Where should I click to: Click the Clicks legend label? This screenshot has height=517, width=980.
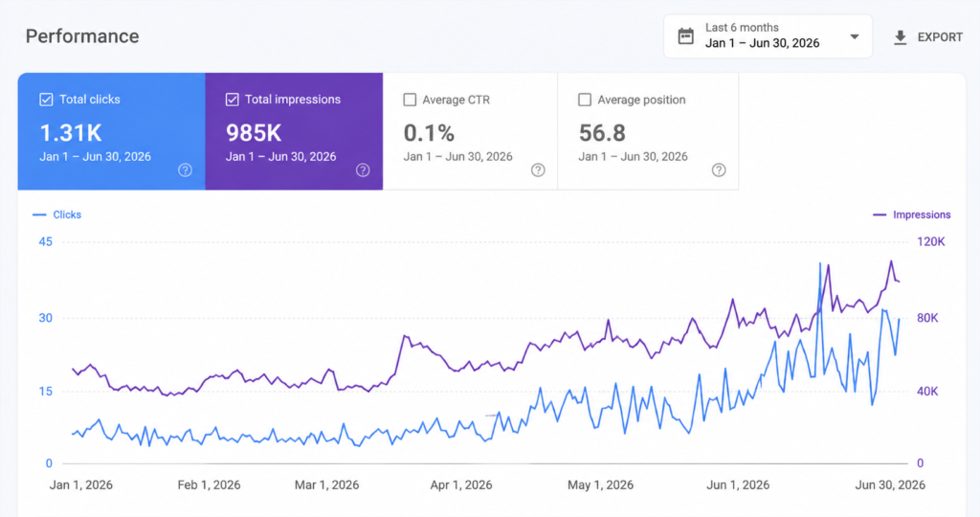click(67, 214)
